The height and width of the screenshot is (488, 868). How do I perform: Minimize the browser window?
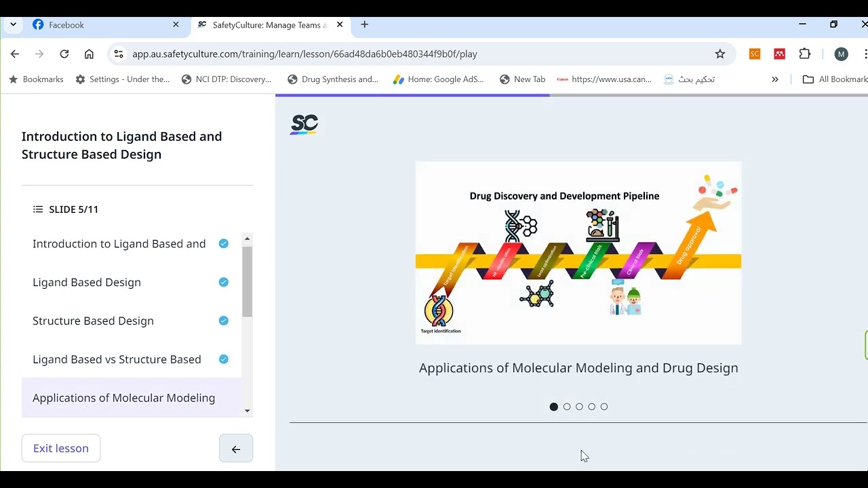(x=802, y=24)
